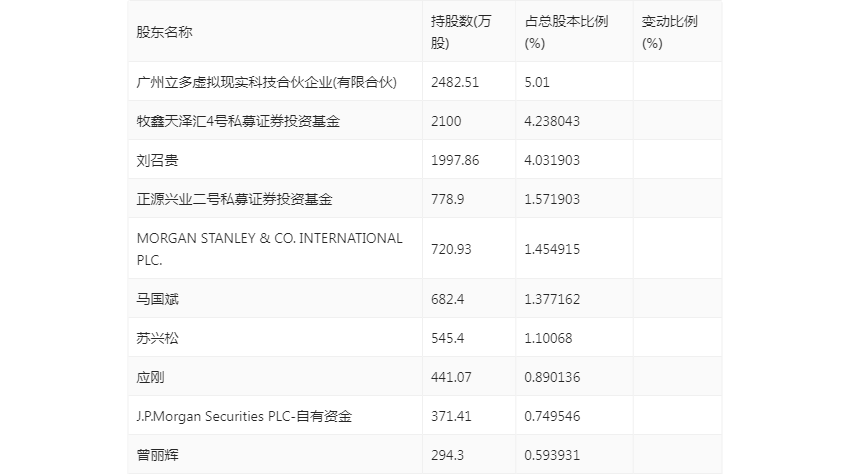Click the 股东名称 column header
Screen dimensions: 850x474
(x=164, y=32)
